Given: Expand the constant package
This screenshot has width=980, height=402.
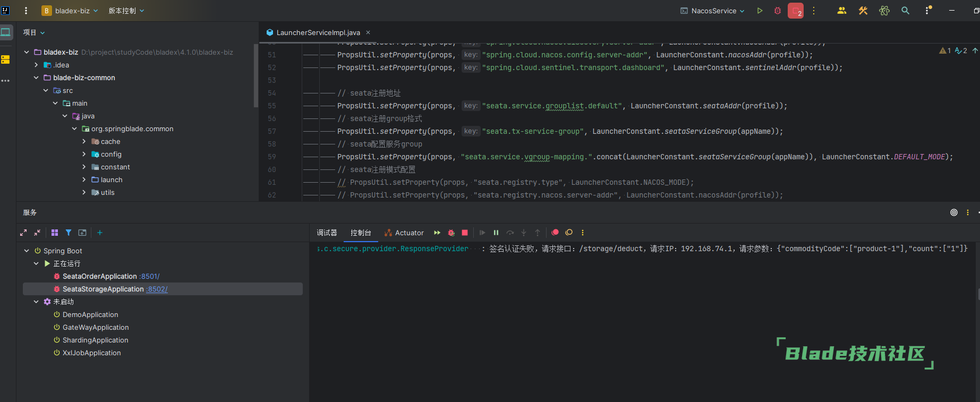Looking at the screenshot, I should (x=84, y=167).
